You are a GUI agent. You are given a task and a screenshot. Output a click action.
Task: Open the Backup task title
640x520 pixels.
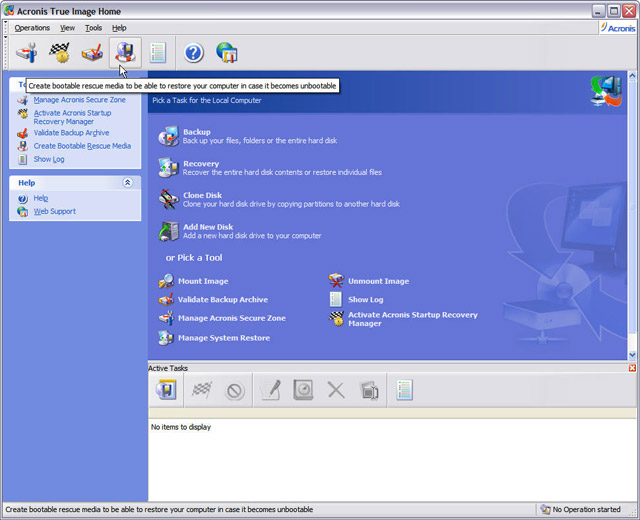pos(197,132)
